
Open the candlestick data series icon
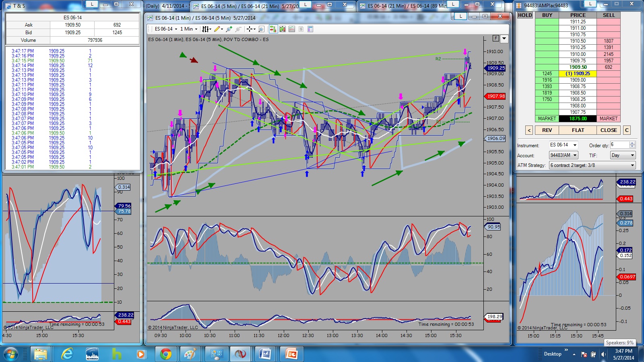click(x=283, y=29)
